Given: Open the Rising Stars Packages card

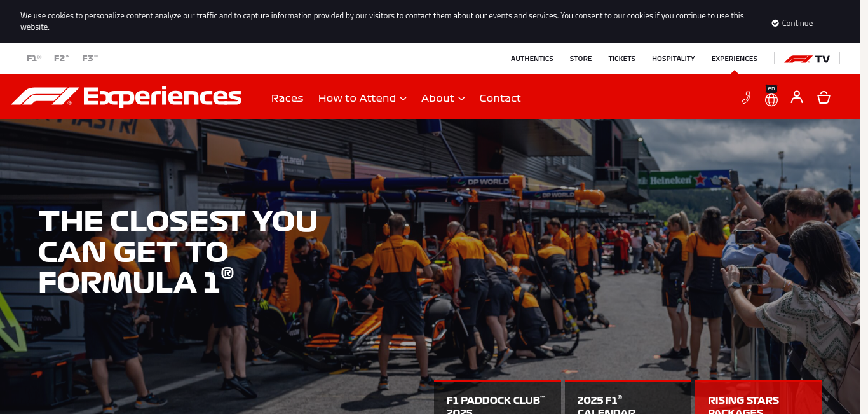Looking at the screenshot, I should (x=759, y=397).
